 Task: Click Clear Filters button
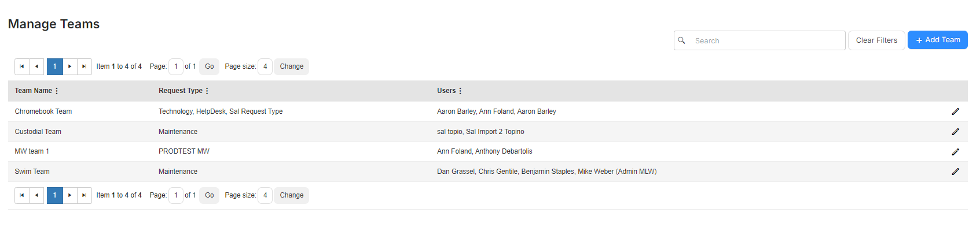click(x=876, y=40)
